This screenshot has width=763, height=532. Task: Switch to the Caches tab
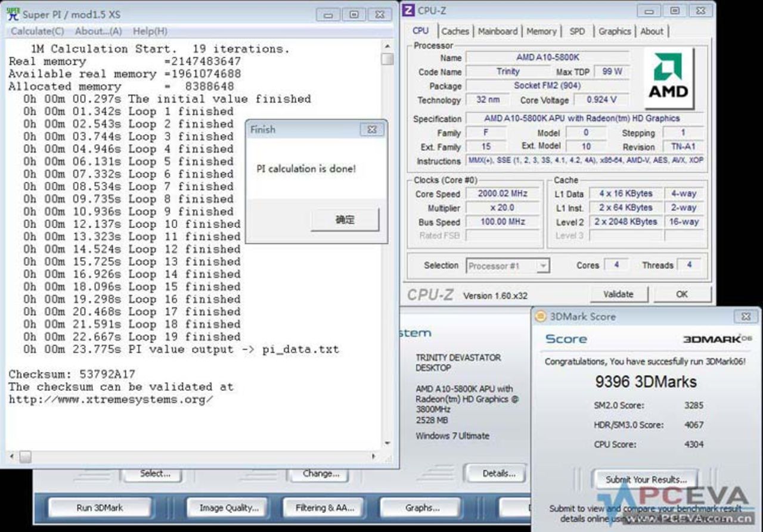455,31
